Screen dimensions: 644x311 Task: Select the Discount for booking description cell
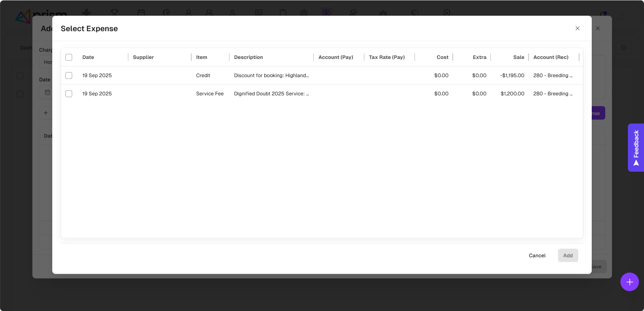271,75
